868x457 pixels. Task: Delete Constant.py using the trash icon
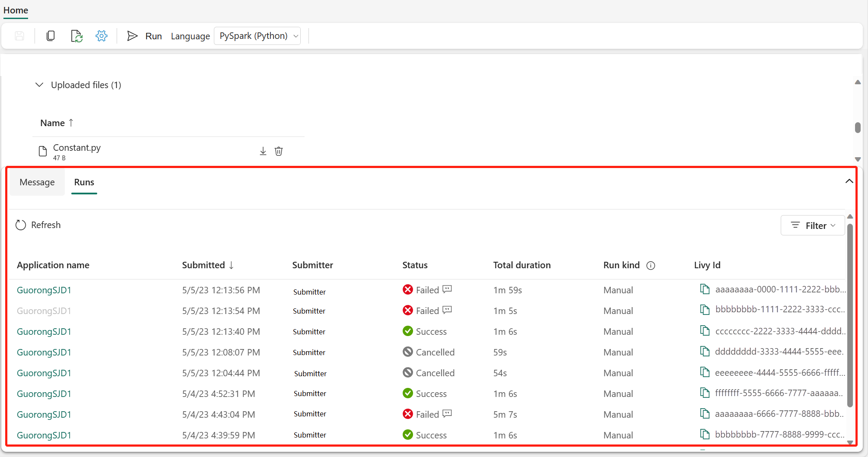tap(279, 151)
